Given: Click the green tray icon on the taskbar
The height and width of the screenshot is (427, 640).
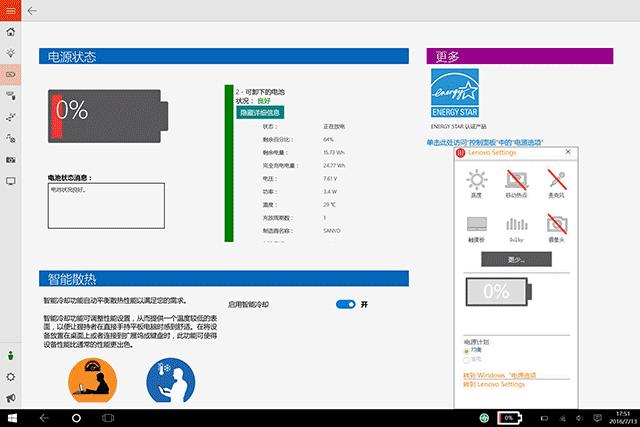Looking at the screenshot, I should (x=484, y=418).
